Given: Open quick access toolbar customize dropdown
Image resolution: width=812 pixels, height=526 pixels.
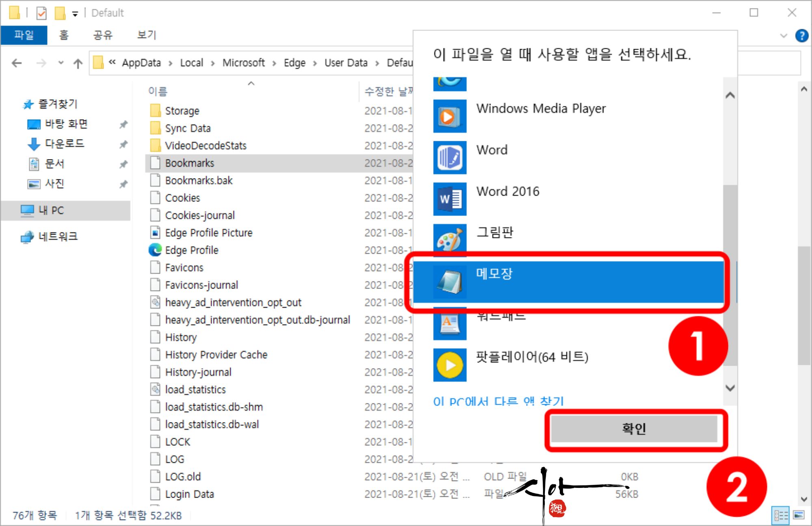Looking at the screenshot, I should pyautogui.click(x=75, y=14).
